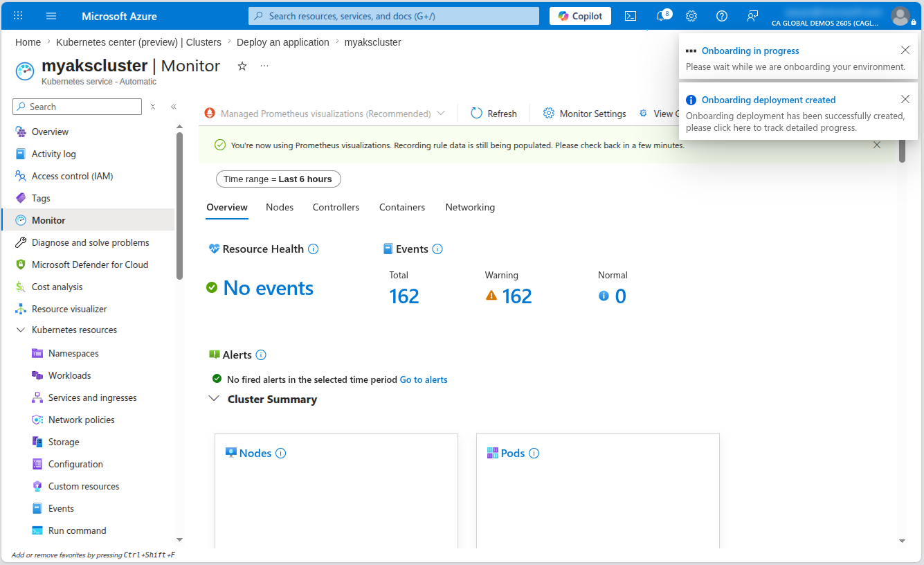Image resolution: width=924 pixels, height=565 pixels.
Task: Open Monitor Settings
Action: (584, 114)
